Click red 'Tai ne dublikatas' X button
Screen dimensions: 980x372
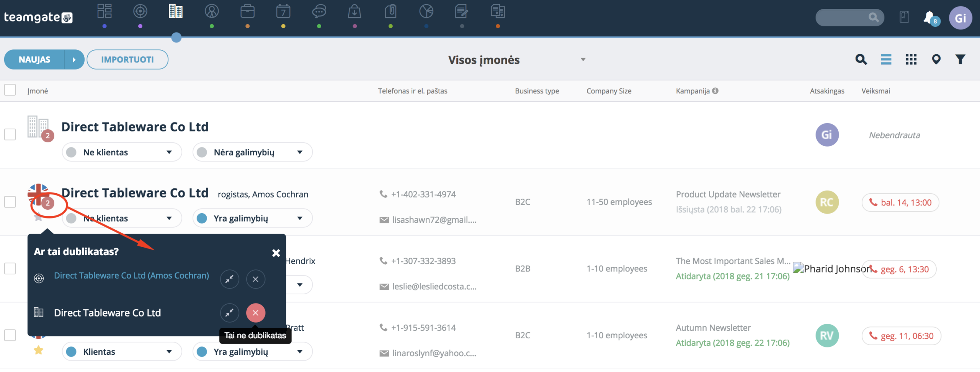coord(255,313)
